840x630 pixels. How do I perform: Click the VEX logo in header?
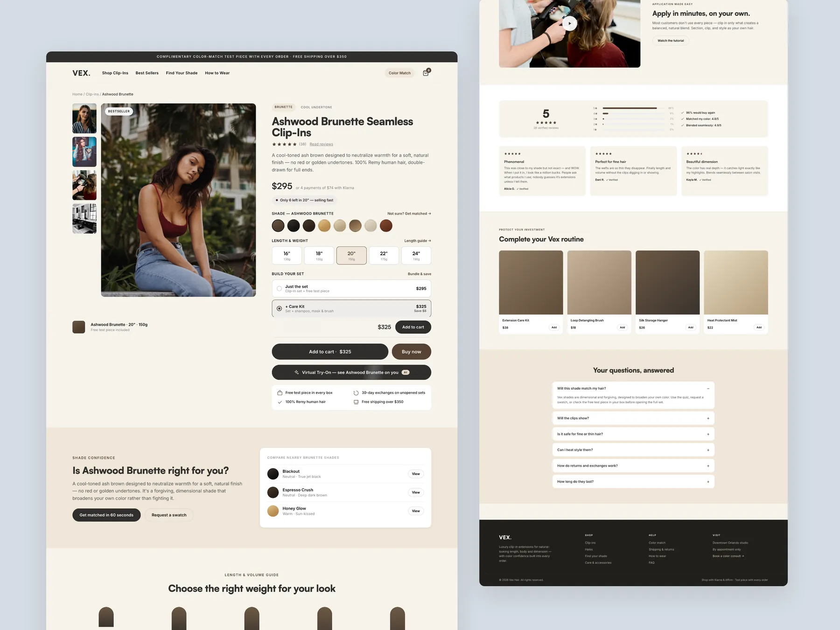click(81, 73)
